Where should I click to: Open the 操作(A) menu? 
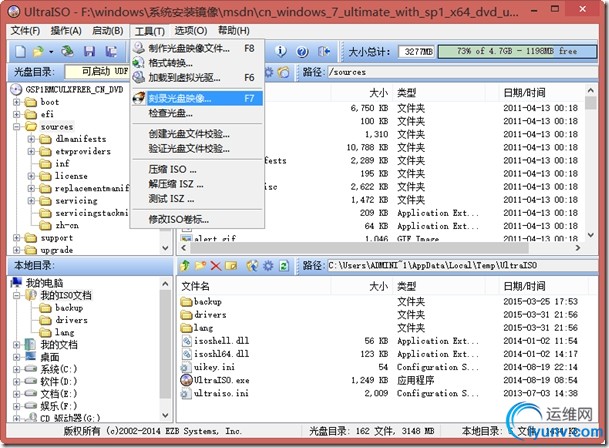[66, 31]
